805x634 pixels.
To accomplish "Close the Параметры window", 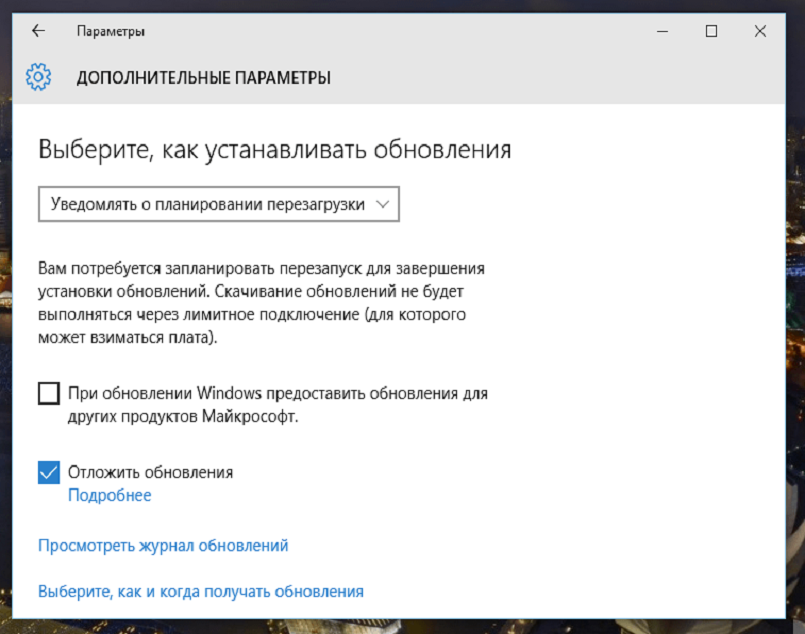I will point(760,31).
